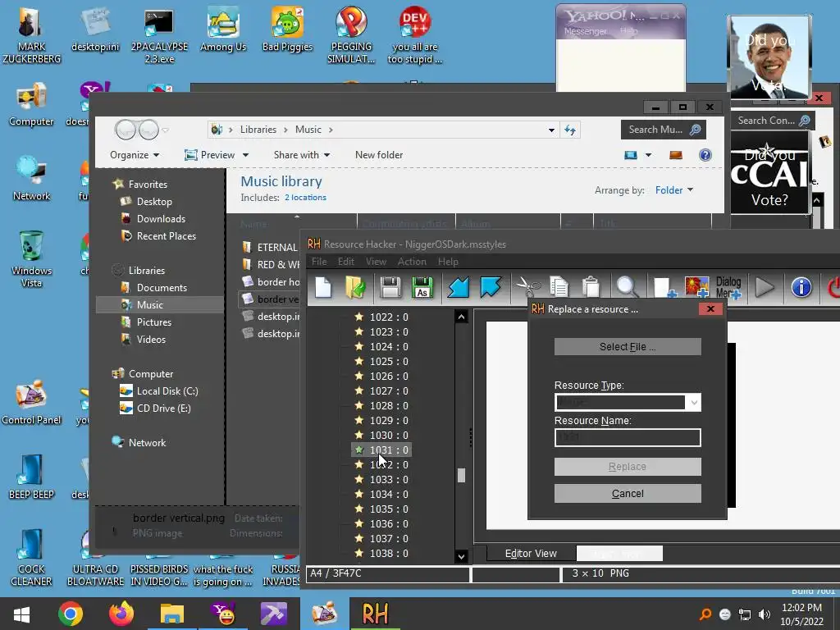The width and height of the screenshot is (840, 630).
Task: Click the Dialog Menu add icon
Action: click(728, 287)
